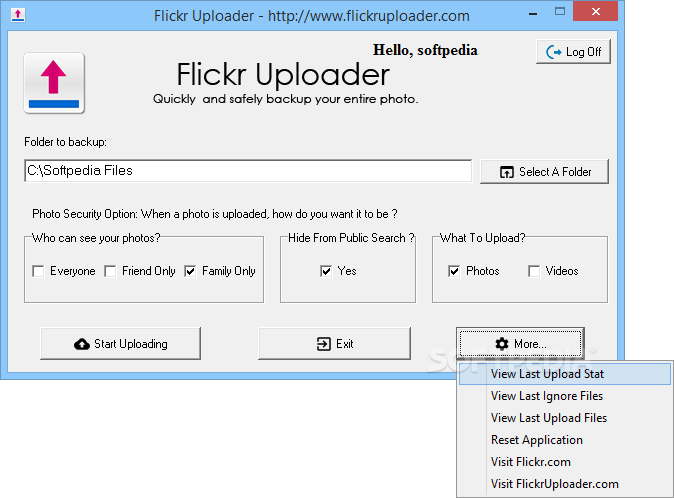Click the cloud icon on Start Uploading
The height and width of the screenshot is (498, 674).
coord(82,344)
